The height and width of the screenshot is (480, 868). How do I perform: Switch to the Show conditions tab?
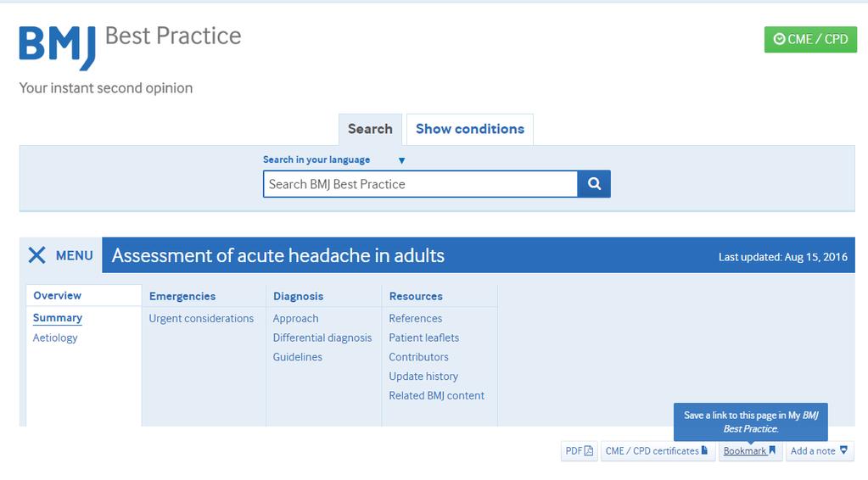[x=470, y=130]
